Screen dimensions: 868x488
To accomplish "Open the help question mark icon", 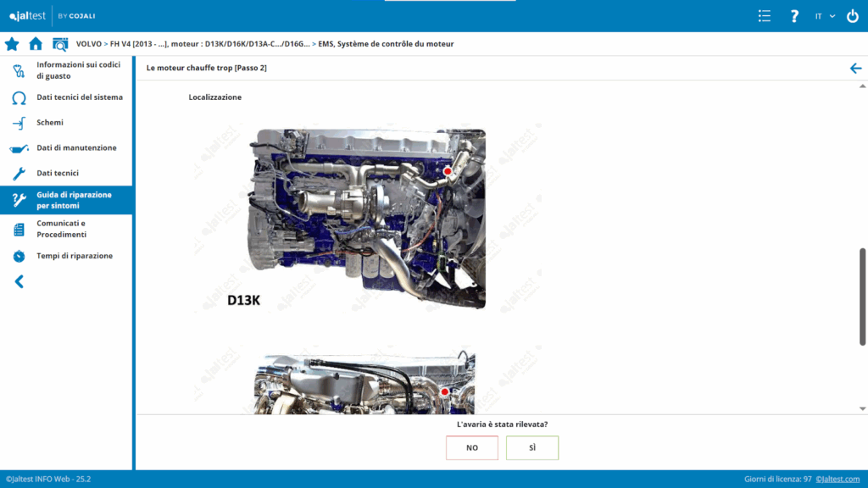I will [x=794, y=16].
